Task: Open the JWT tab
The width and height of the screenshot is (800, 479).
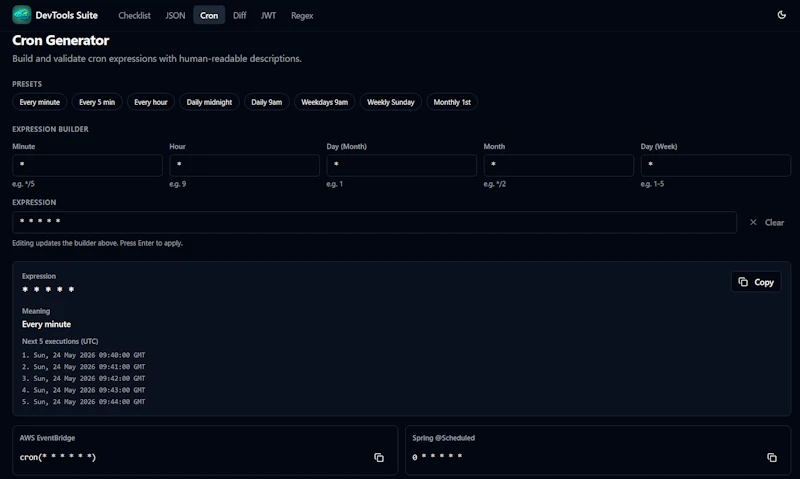Action: click(268, 15)
